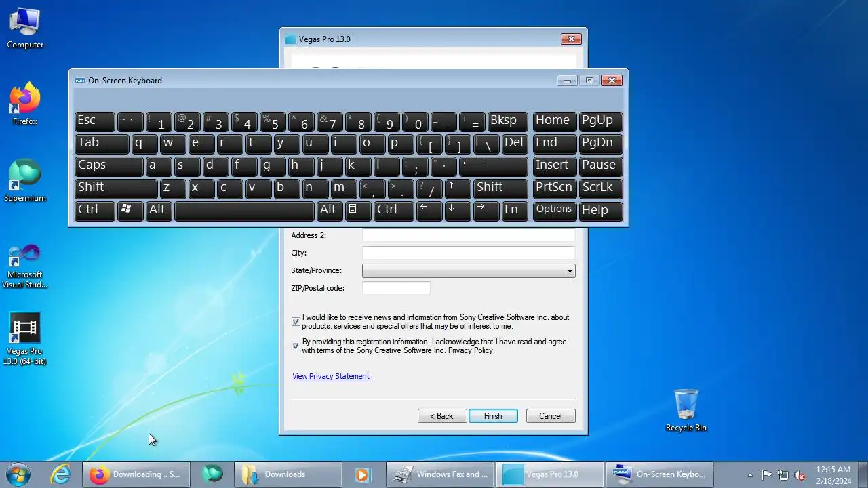Open Options on the On-Screen Keyboard

click(554, 210)
